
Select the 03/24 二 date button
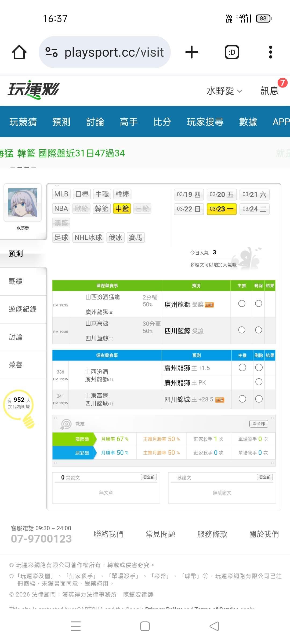coord(254,209)
